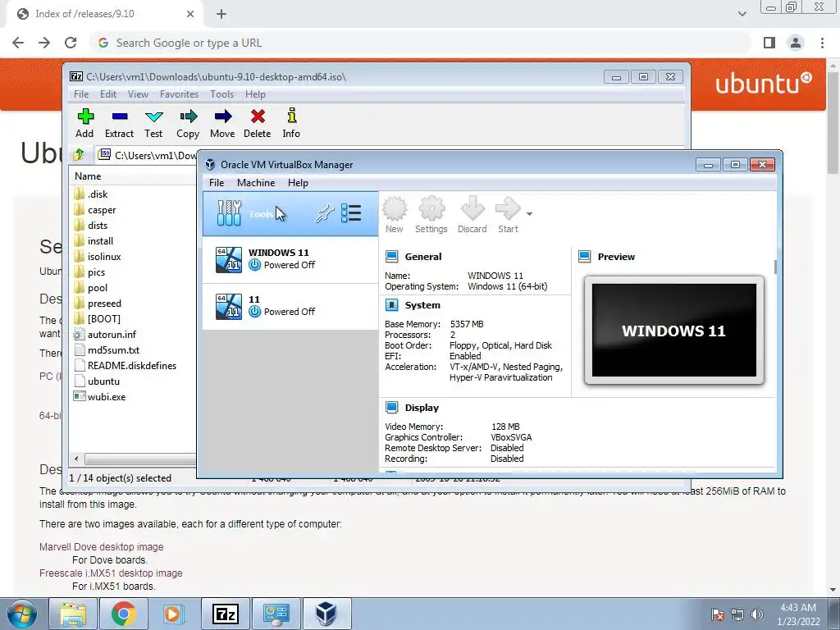Select the isolinux folder in 7-Zip
This screenshot has height=630, width=840.
(x=97, y=257)
